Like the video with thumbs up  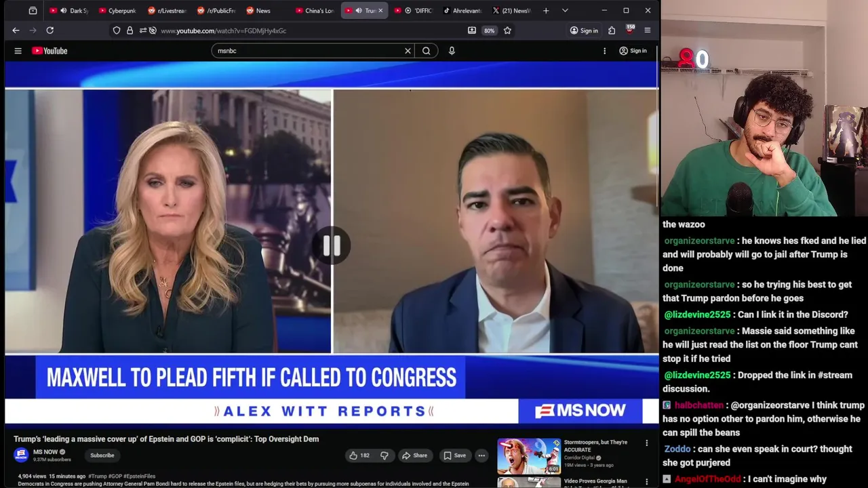click(x=359, y=455)
